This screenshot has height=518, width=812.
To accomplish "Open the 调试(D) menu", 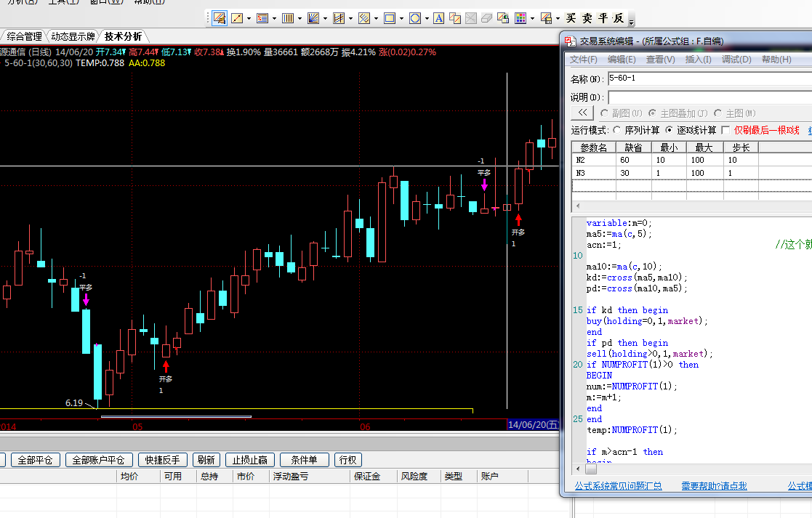I will [x=736, y=60].
